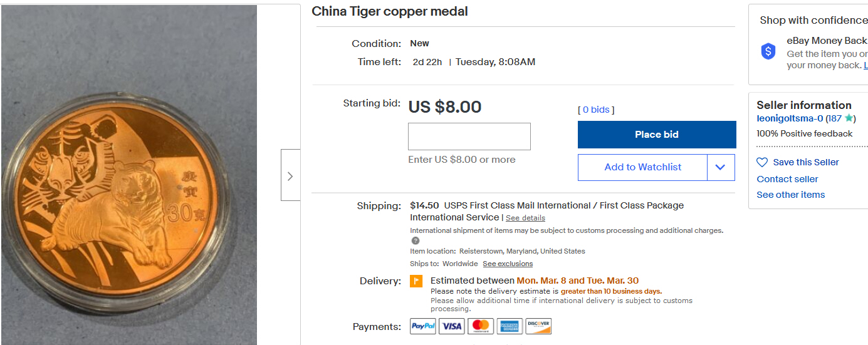868x345 pixels.
Task: Expand the Add to Watchlist dropdown arrow
Action: coord(721,167)
